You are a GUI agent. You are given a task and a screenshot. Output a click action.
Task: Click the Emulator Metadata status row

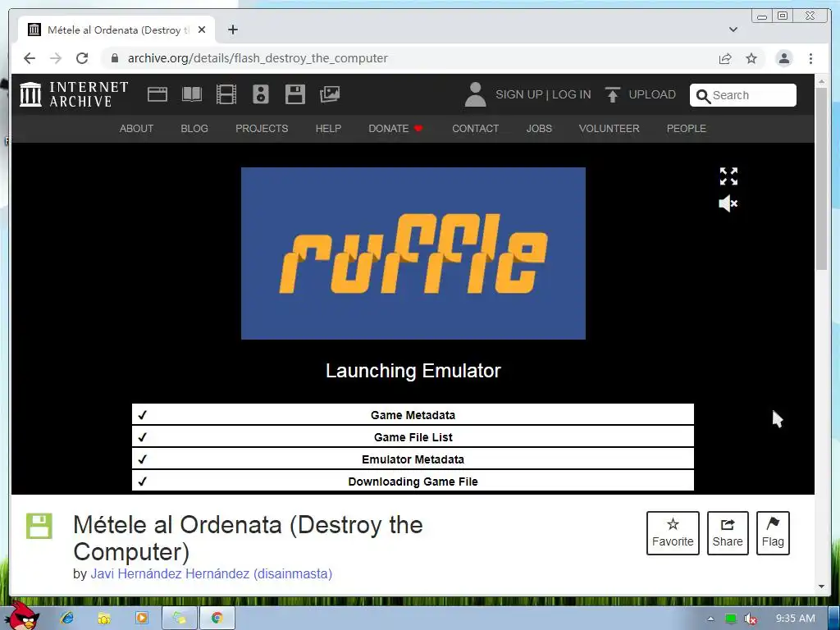pyautogui.click(x=413, y=459)
